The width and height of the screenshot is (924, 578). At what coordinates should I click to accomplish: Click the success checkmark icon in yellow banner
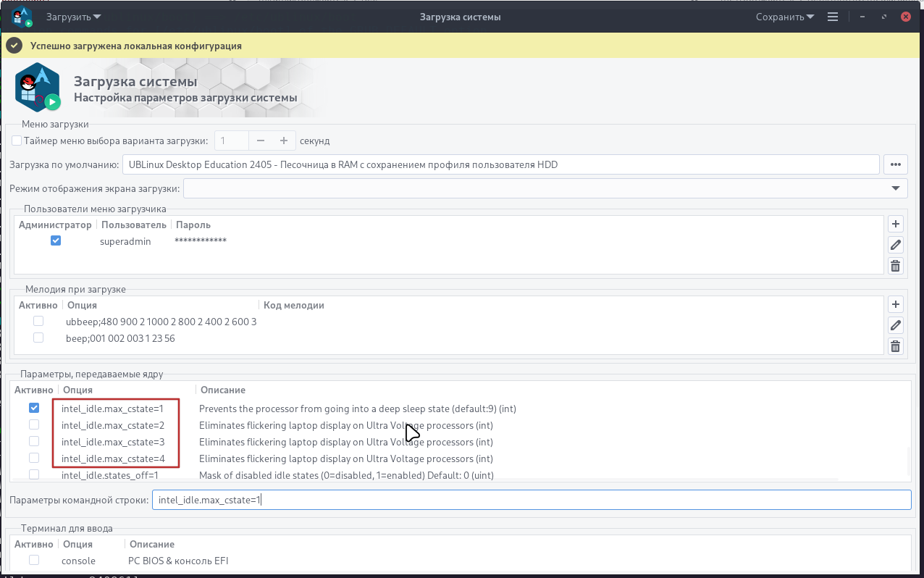point(14,46)
